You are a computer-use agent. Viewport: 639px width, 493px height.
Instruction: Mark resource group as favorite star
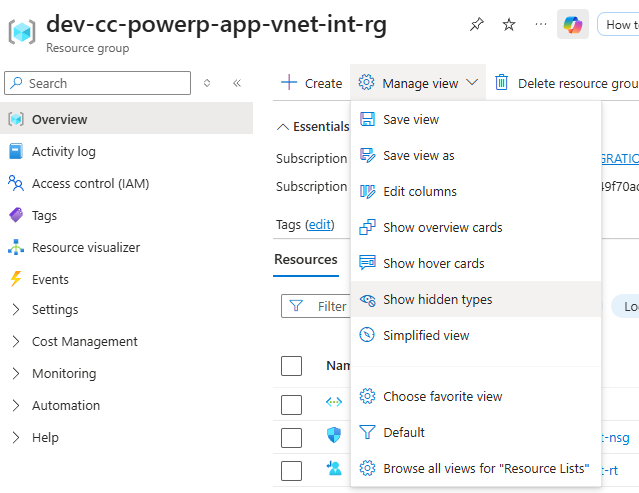pos(509,25)
